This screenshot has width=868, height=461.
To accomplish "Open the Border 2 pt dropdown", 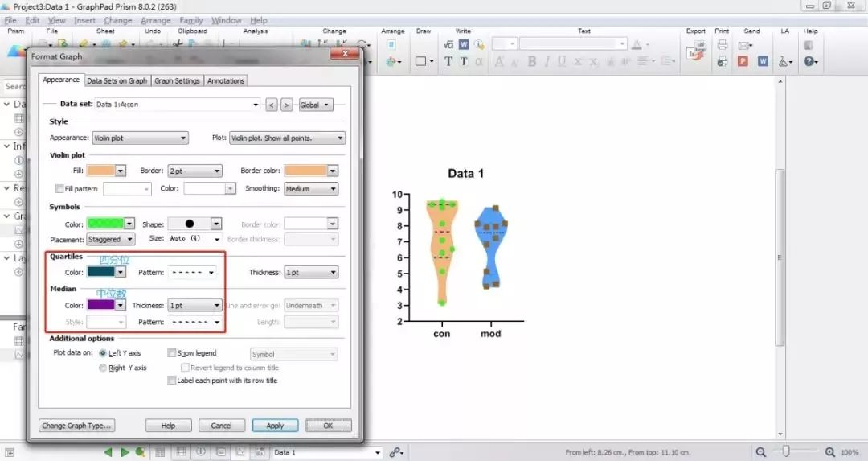I will coord(194,171).
